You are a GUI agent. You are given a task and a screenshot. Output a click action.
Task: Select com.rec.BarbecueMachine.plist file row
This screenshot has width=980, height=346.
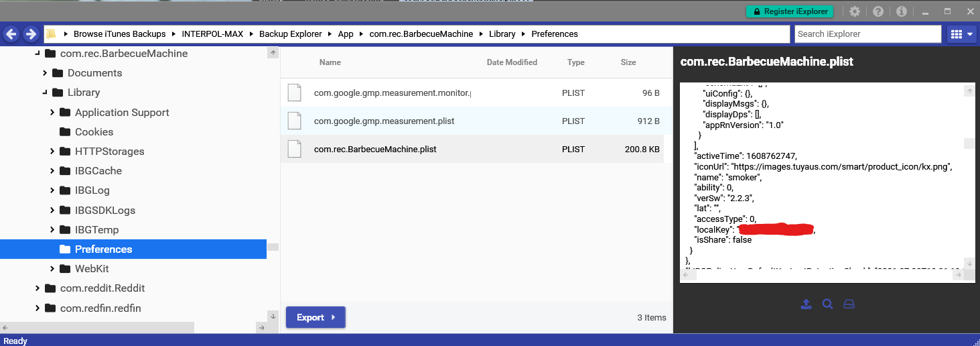472,149
